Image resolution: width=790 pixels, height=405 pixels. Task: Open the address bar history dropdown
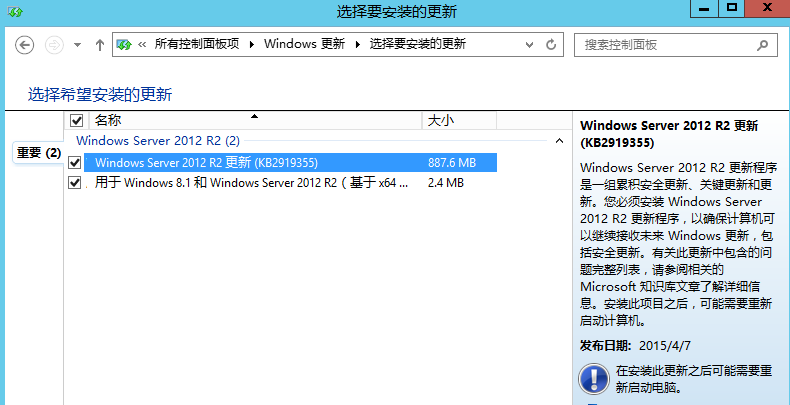(x=528, y=45)
